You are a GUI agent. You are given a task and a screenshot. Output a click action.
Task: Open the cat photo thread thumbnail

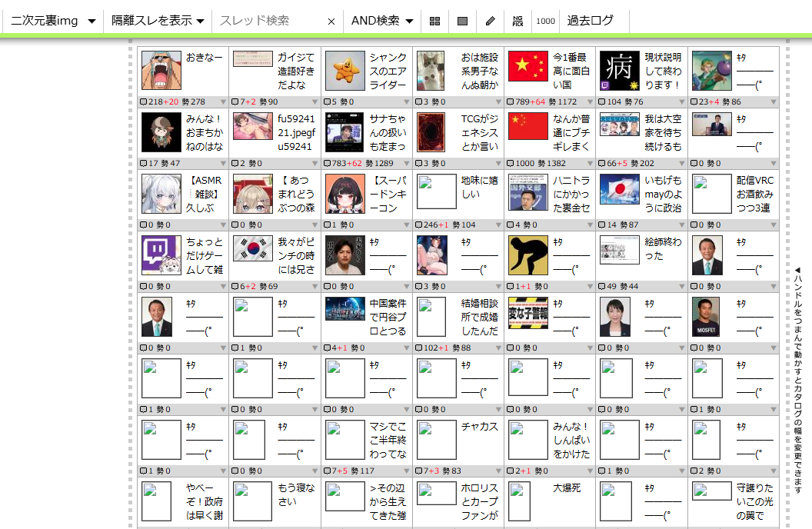431,71
